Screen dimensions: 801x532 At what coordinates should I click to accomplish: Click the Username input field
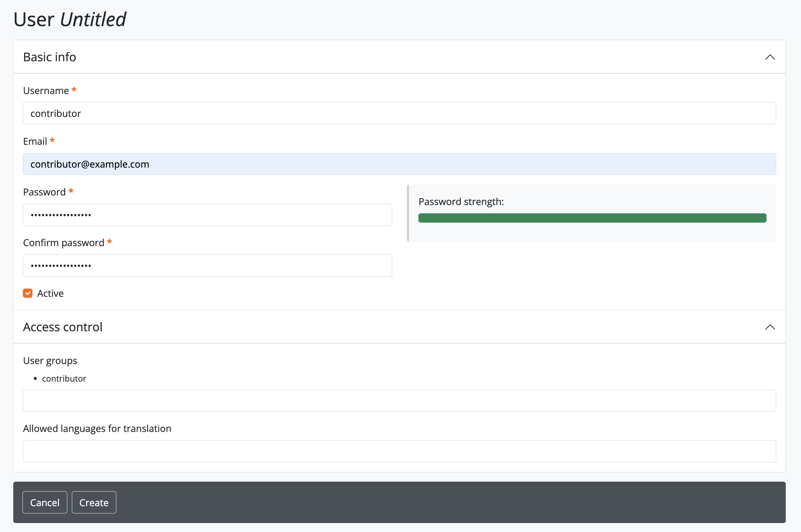click(399, 113)
